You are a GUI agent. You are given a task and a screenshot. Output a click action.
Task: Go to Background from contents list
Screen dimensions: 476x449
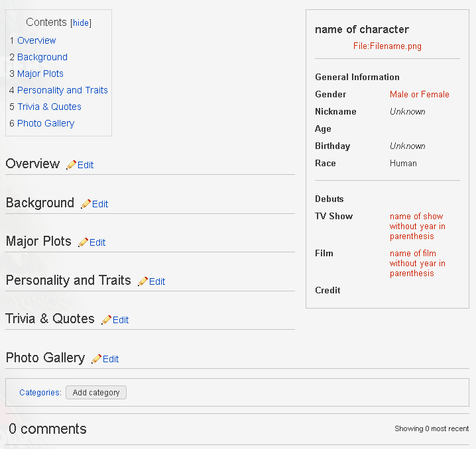pyautogui.click(x=42, y=57)
